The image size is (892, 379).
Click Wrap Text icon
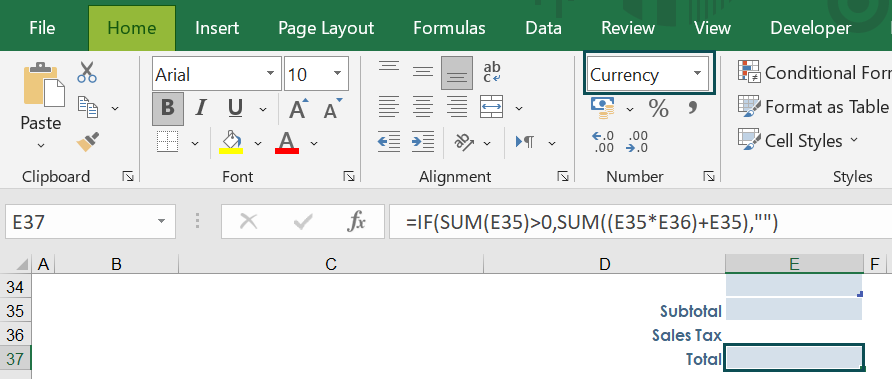(492, 72)
